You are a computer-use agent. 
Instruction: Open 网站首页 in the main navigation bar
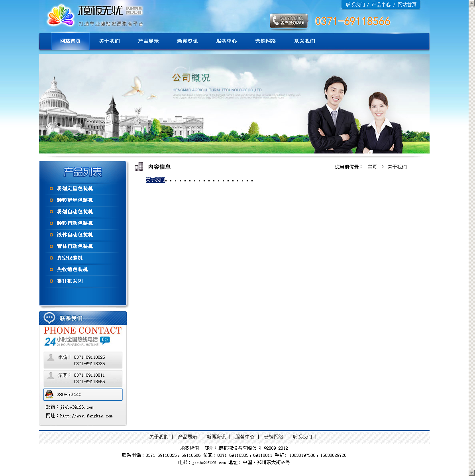coord(71,41)
